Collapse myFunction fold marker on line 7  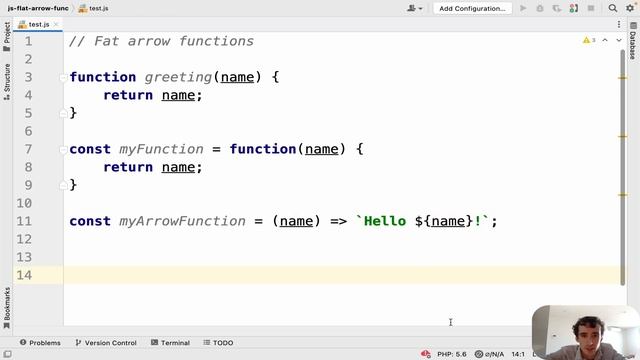pos(63,149)
